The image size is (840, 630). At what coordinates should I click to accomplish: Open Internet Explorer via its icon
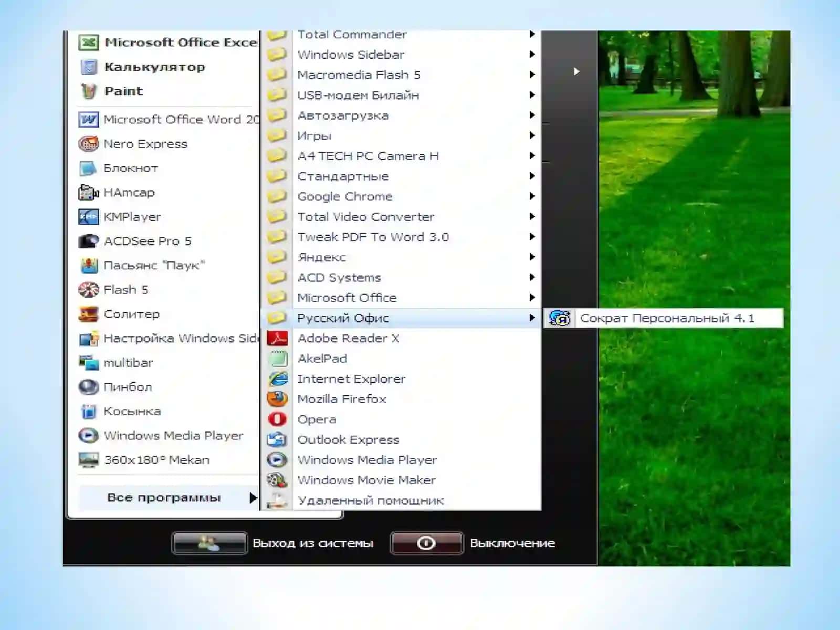pos(277,379)
